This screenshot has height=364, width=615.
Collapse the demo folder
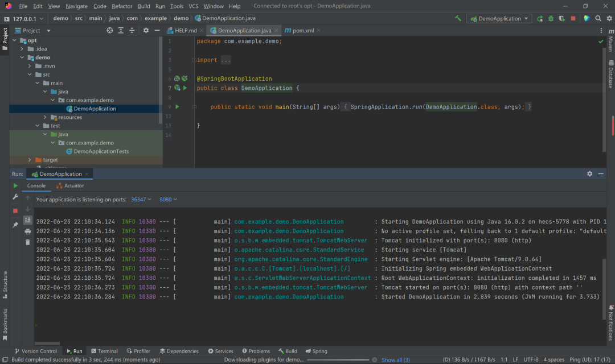22,57
